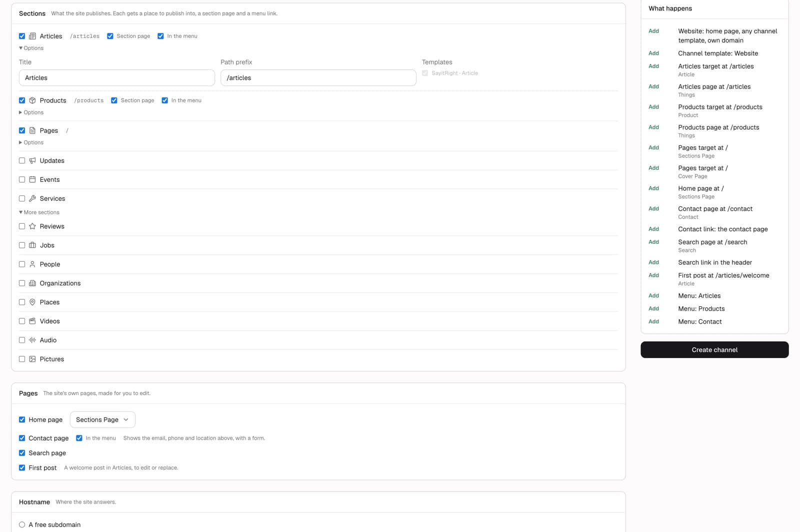The height and width of the screenshot is (532, 800).
Task: Disable the Articles section checkbox
Action: (x=22, y=36)
